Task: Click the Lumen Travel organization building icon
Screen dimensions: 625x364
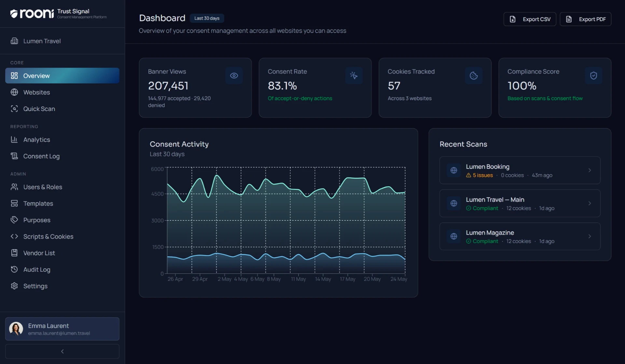Action: 14,41
